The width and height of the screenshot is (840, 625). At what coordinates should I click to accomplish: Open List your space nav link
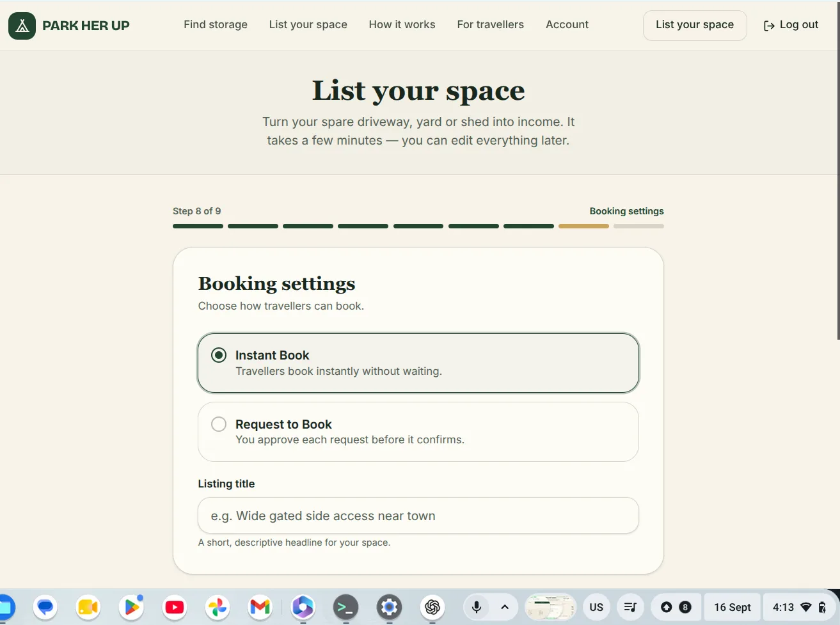(308, 24)
